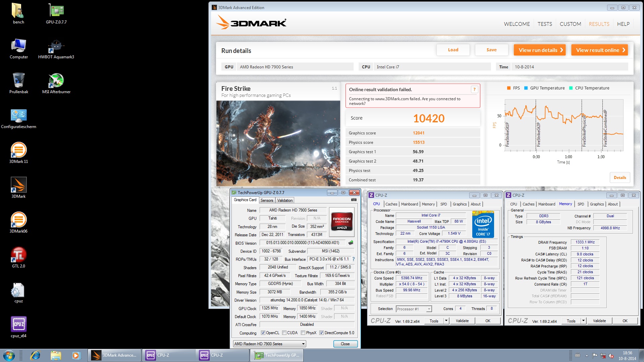Open GPU-Z.0.7.7 desktop shortcut

[56, 13]
